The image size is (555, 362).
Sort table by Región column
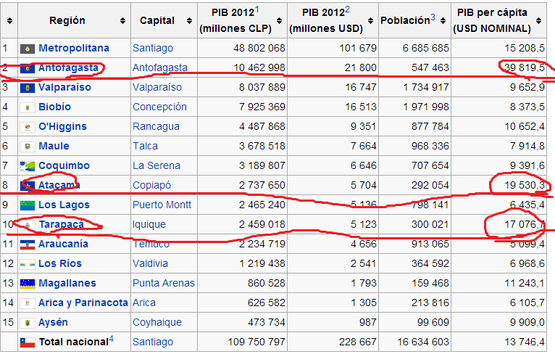point(122,21)
